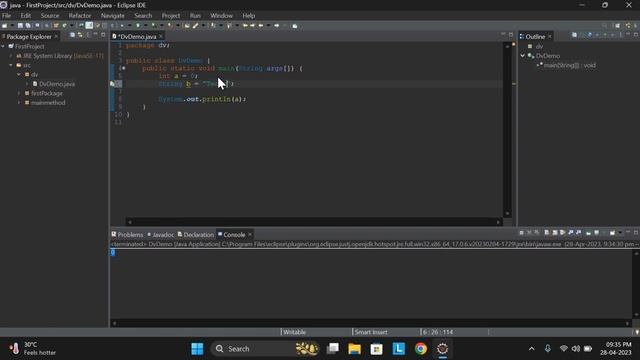This screenshot has width=640, height=360.
Task: Open Google Chrome from the taskbar
Action: coord(421,349)
